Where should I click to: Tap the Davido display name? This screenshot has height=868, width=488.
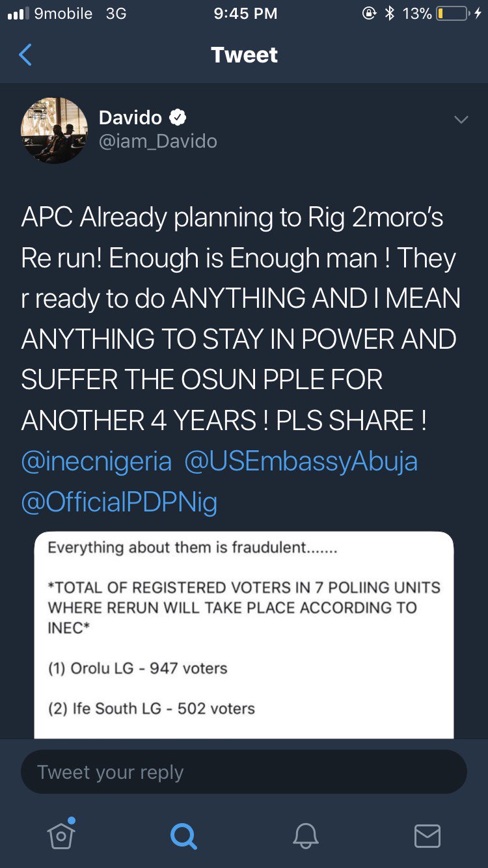[x=130, y=118]
